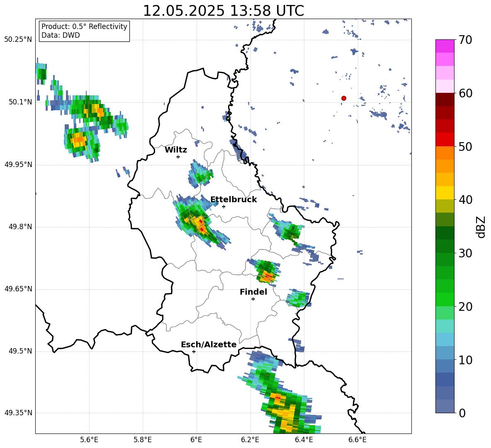
Task: Click the red radar location dot
Action: (344, 98)
